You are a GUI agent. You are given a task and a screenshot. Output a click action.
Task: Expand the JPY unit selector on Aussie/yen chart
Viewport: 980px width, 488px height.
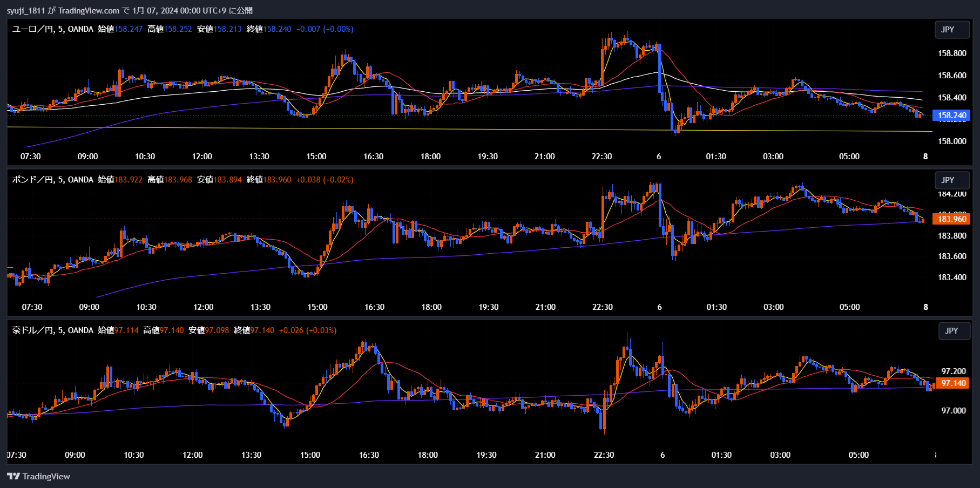click(951, 331)
